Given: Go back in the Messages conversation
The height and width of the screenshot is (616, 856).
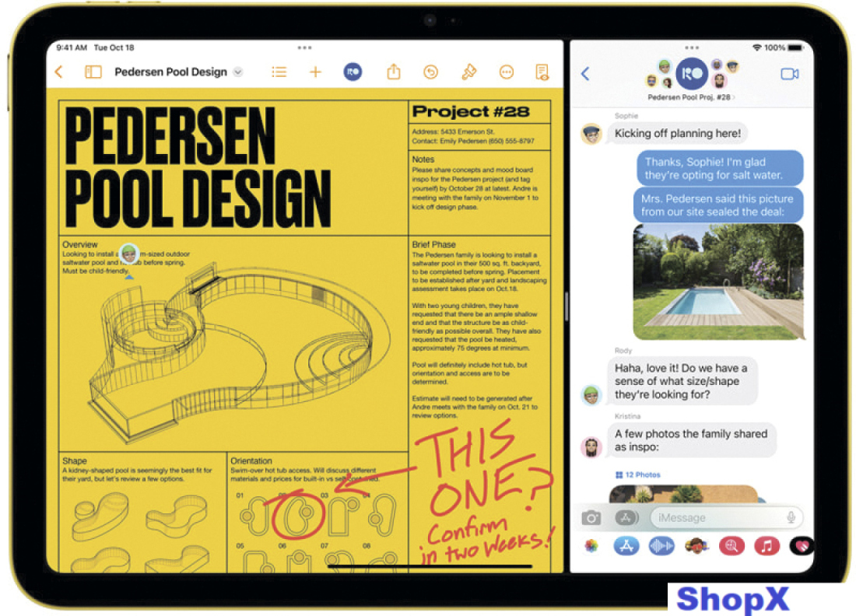Looking at the screenshot, I should tap(585, 74).
